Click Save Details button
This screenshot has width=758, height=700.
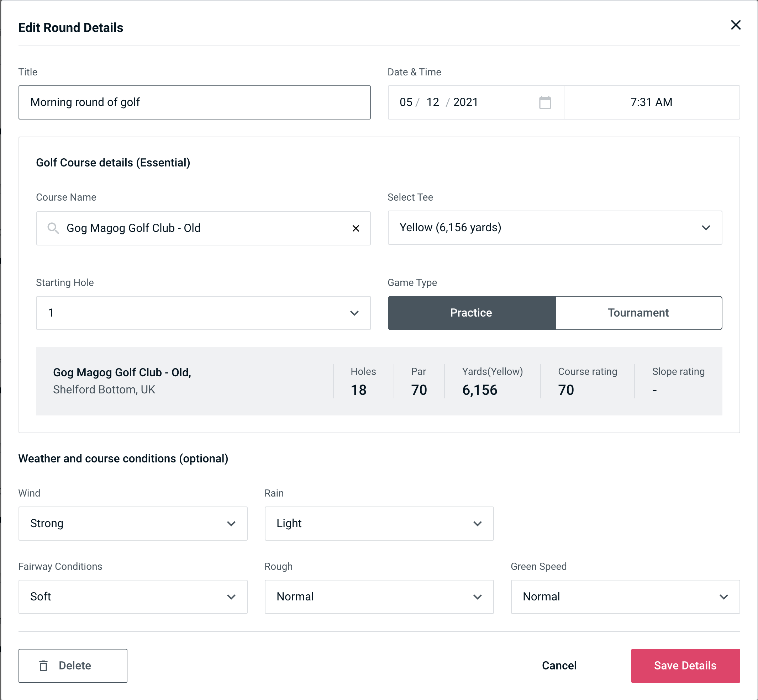[x=685, y=666]
